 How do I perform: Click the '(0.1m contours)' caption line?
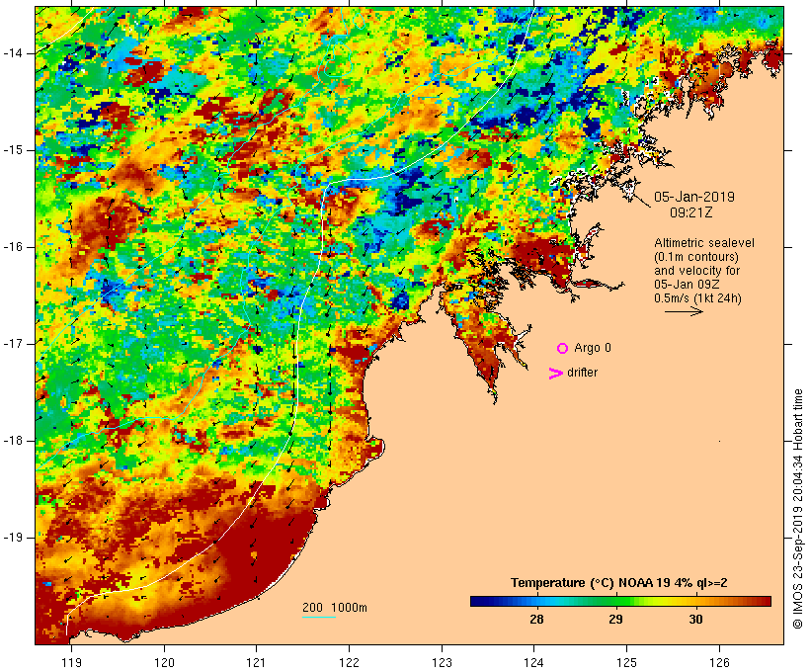click(696, 257)
